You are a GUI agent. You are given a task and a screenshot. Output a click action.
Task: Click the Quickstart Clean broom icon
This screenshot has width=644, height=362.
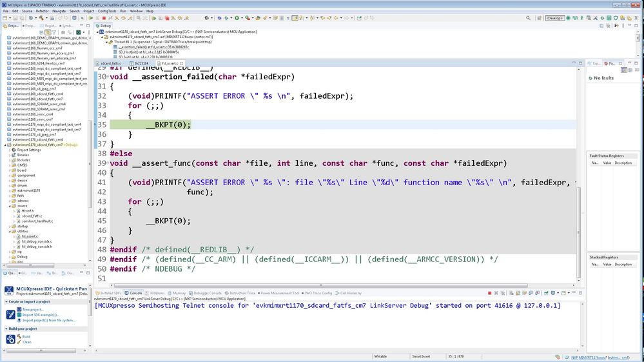click(19, 342)
